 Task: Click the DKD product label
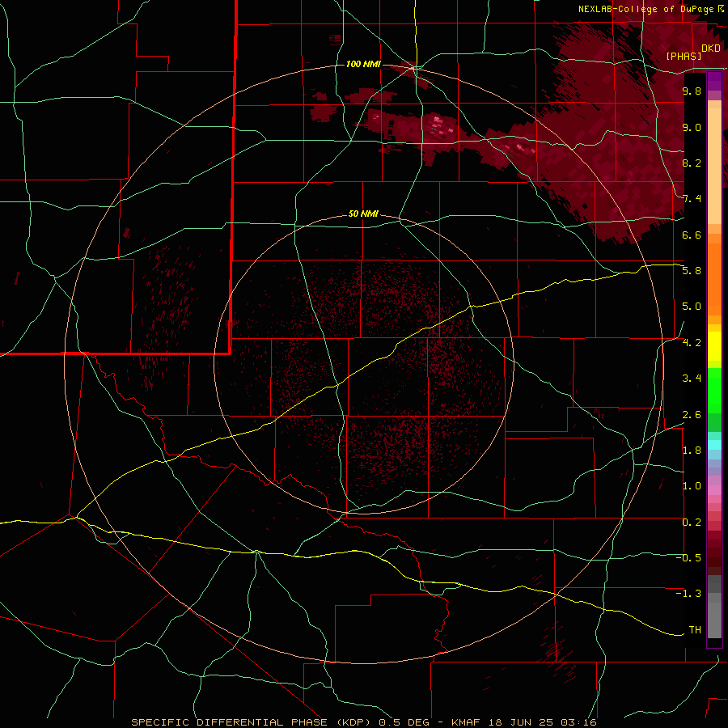coord(711,49)
